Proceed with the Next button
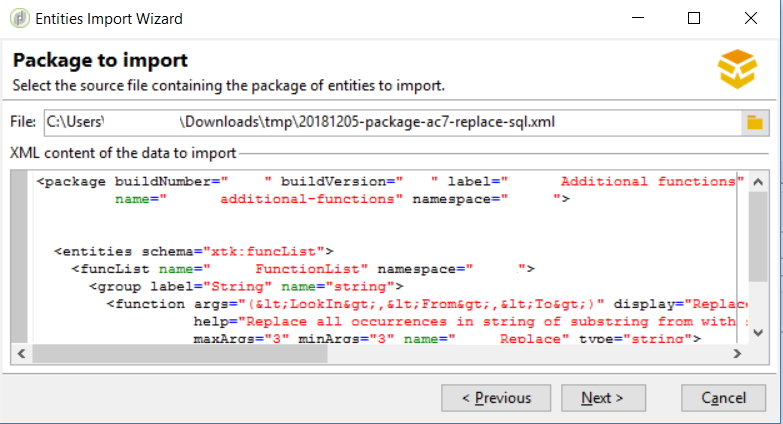The width and height of the screenshot is (783, 424). [x=602, y=398]
